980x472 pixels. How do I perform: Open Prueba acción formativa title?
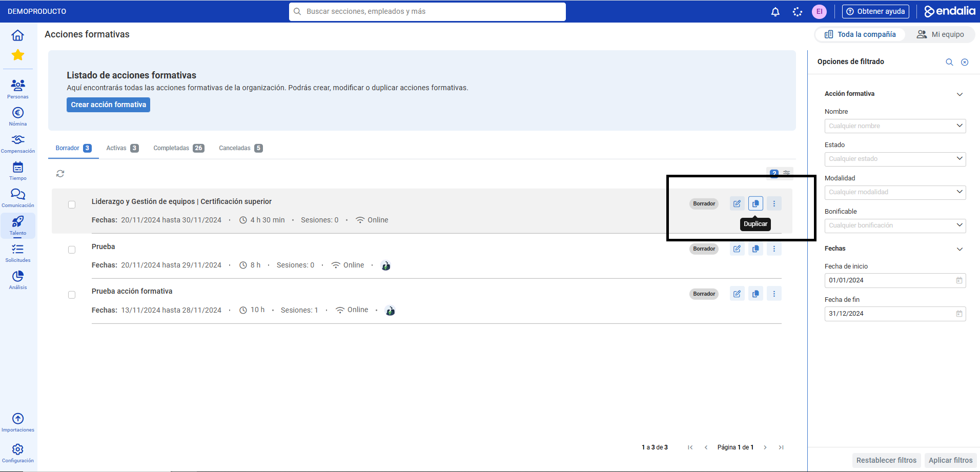[x=132, y=291]
